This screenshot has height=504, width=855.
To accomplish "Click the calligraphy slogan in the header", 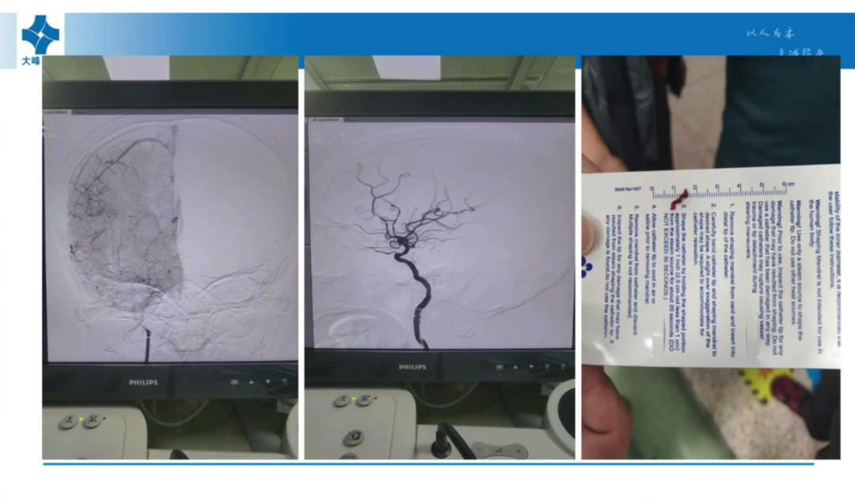I will (785, 42).
